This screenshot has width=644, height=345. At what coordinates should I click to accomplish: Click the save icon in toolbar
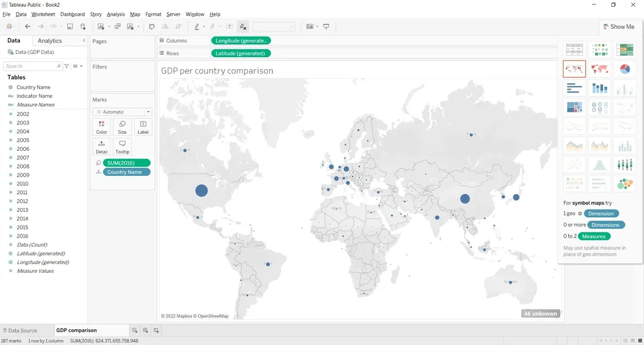[70, 26]
